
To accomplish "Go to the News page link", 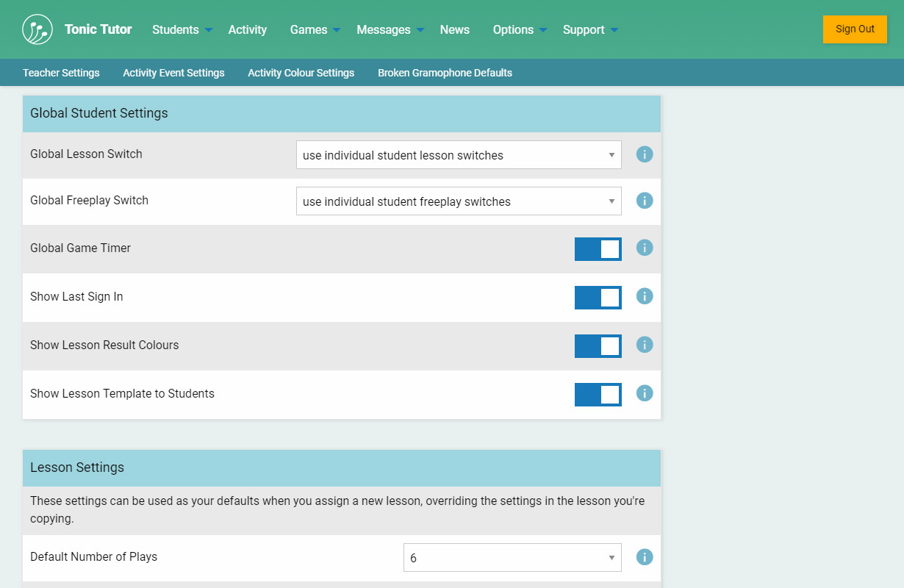I will pos(454,29).
